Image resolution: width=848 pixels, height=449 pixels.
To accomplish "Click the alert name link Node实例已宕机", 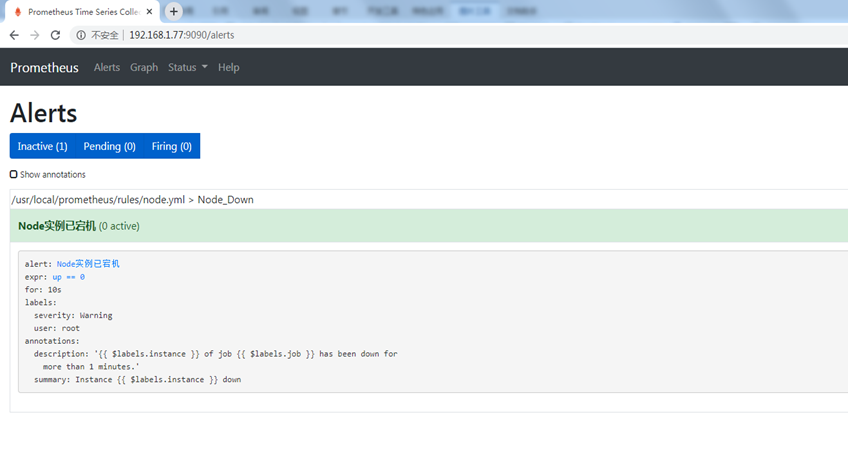I will (88, 264).
